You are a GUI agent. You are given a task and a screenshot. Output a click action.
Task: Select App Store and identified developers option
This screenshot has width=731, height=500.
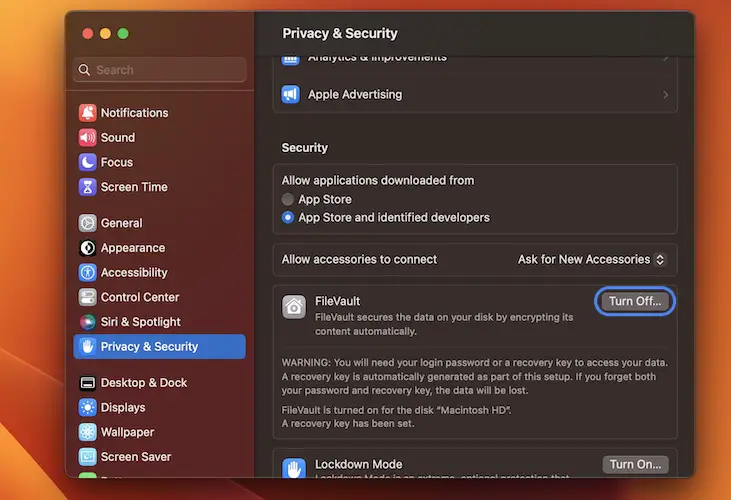pyautogui.click(x=288, y=217)
